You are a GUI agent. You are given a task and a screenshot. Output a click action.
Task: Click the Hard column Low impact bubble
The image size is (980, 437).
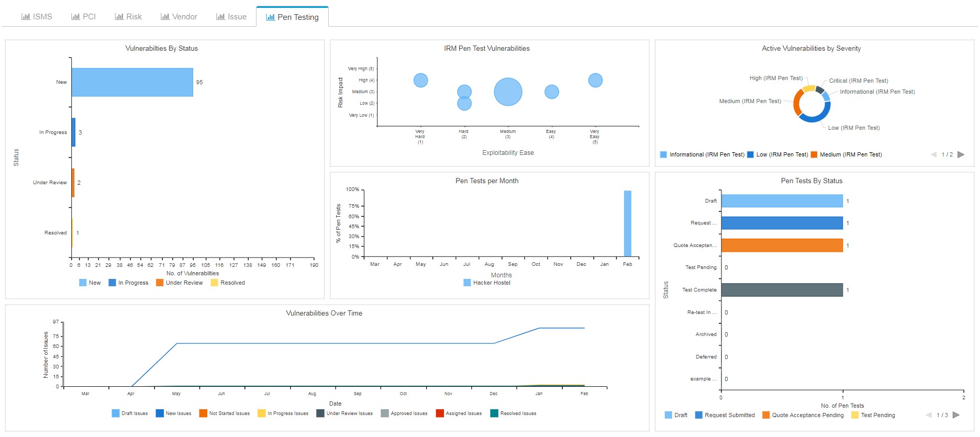point(464,105)
